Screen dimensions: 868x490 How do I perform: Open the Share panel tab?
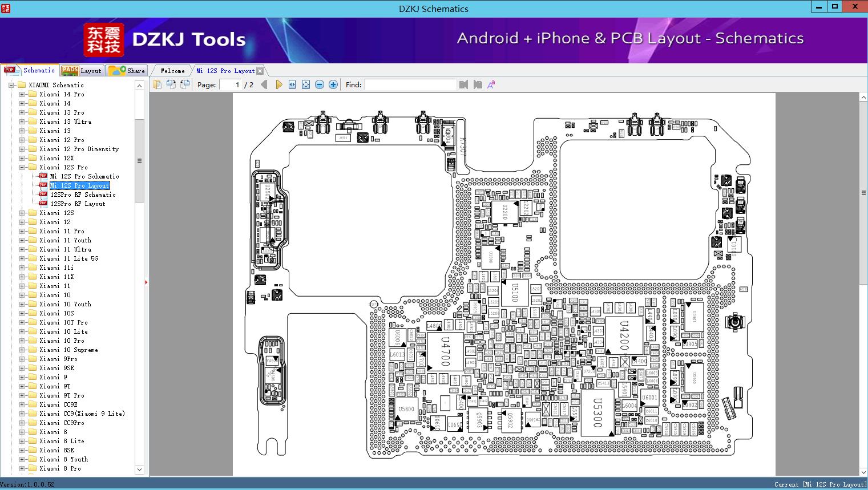point(127,71)
